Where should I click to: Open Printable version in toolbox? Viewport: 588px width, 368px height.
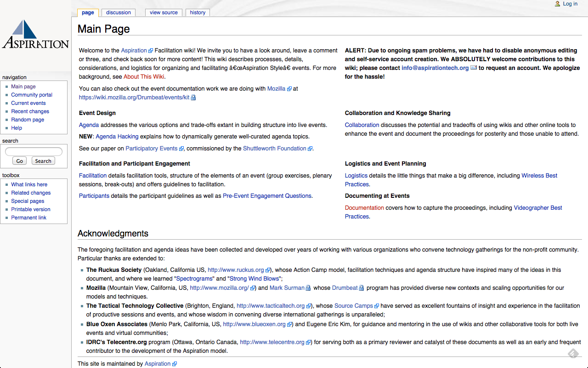coord(31,209)
